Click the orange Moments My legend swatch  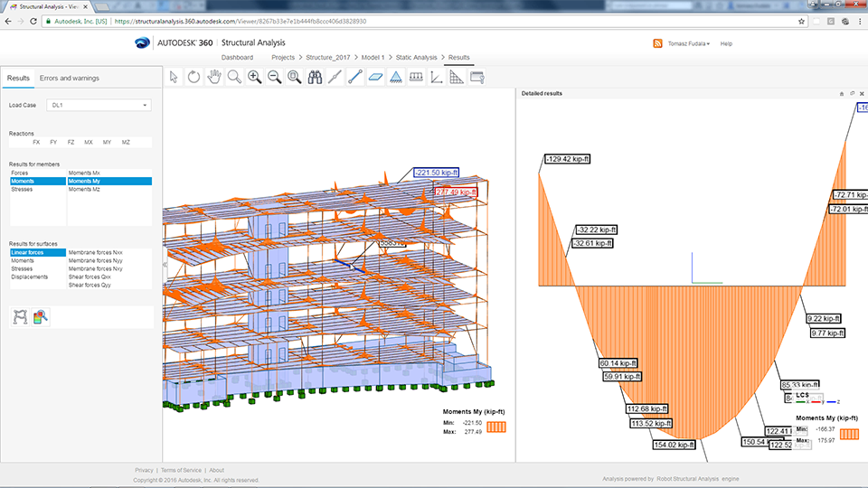[497, 427]
